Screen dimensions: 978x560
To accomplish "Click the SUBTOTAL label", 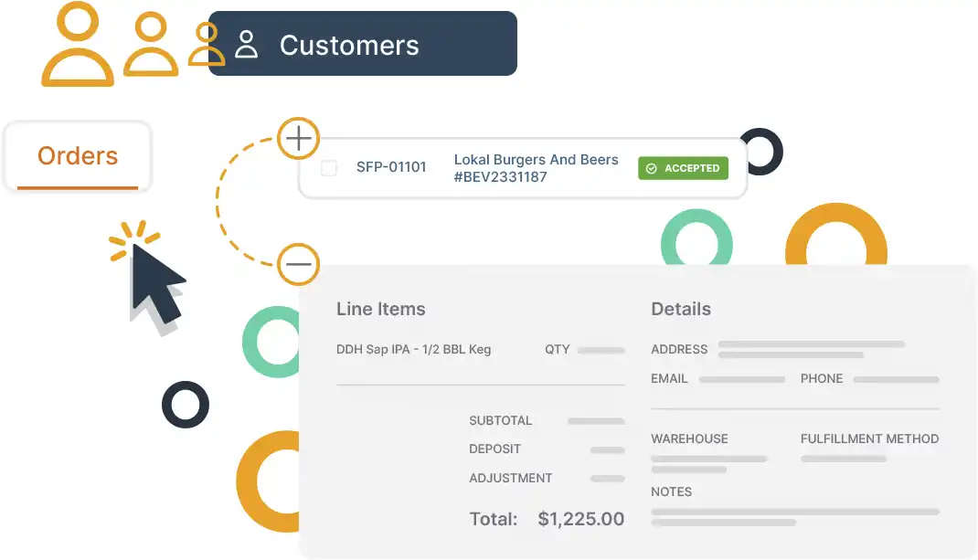I will 500,420.
